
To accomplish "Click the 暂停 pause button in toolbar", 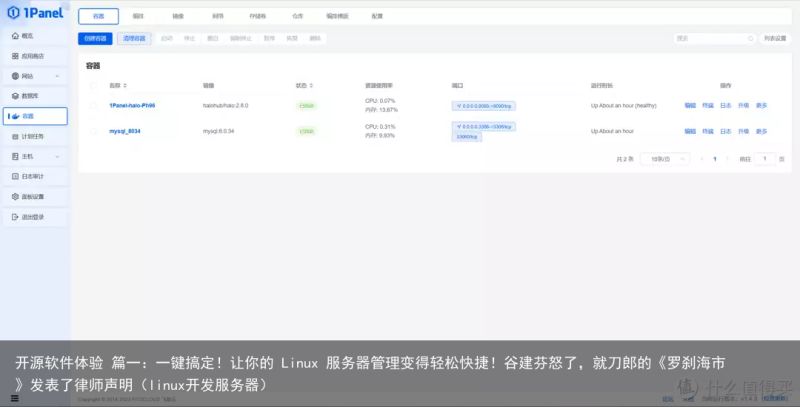I will pyautogui.click(x=269, y=38).
